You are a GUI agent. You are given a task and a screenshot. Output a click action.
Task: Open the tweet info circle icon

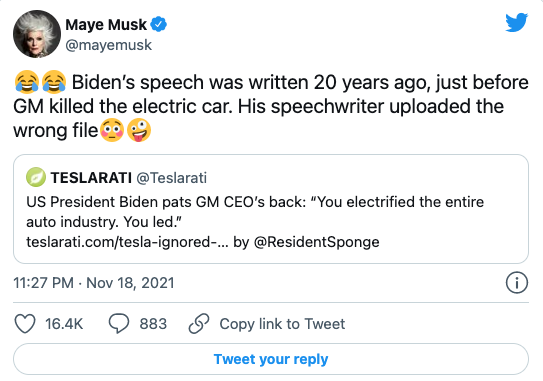[517, 283]
